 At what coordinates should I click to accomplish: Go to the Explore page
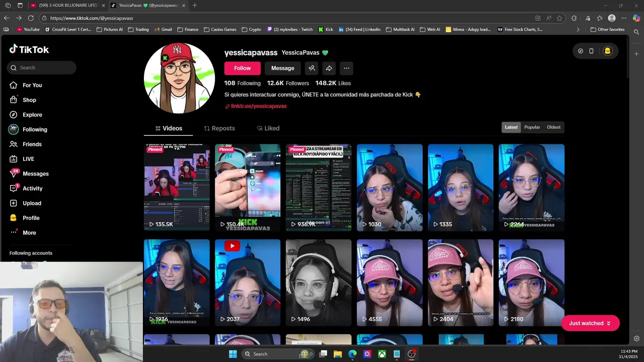(x=26, y=115)
